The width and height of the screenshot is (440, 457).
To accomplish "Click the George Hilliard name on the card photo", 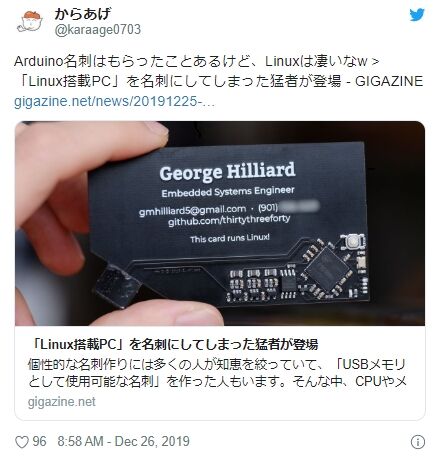I will (x=227, y=171).
